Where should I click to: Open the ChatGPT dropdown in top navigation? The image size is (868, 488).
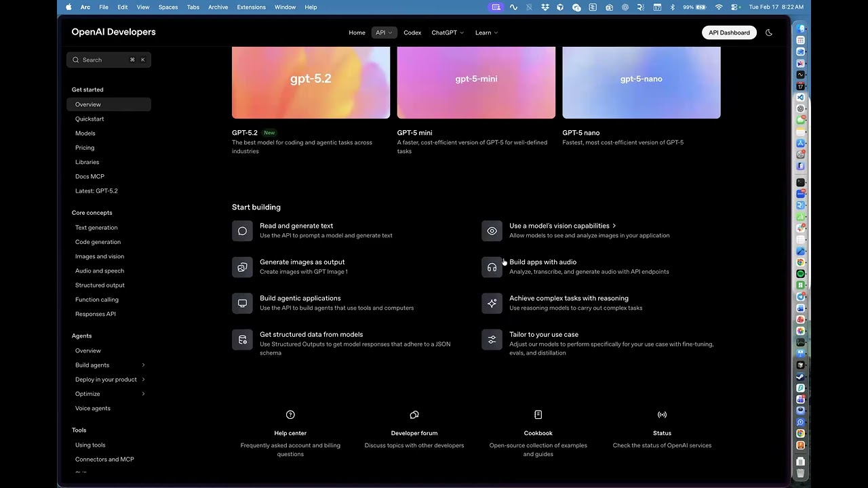(448, 33)
